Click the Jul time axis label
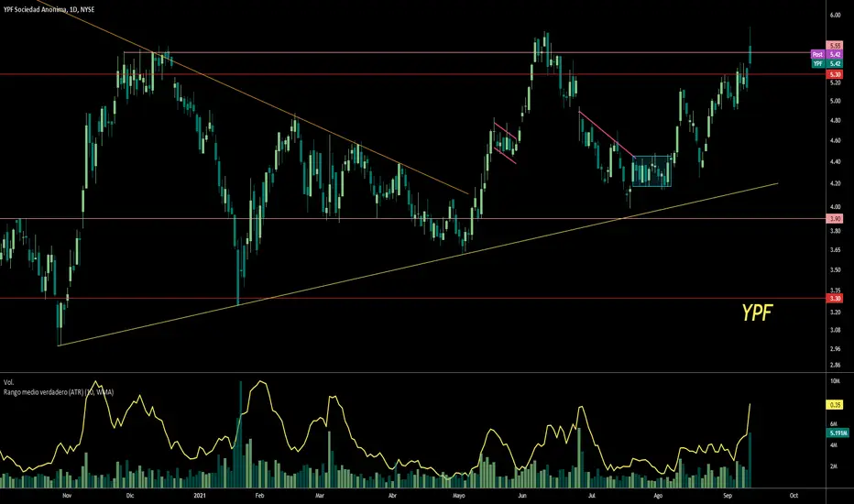Viewport: 854px width, 504px height. [592, 495]
